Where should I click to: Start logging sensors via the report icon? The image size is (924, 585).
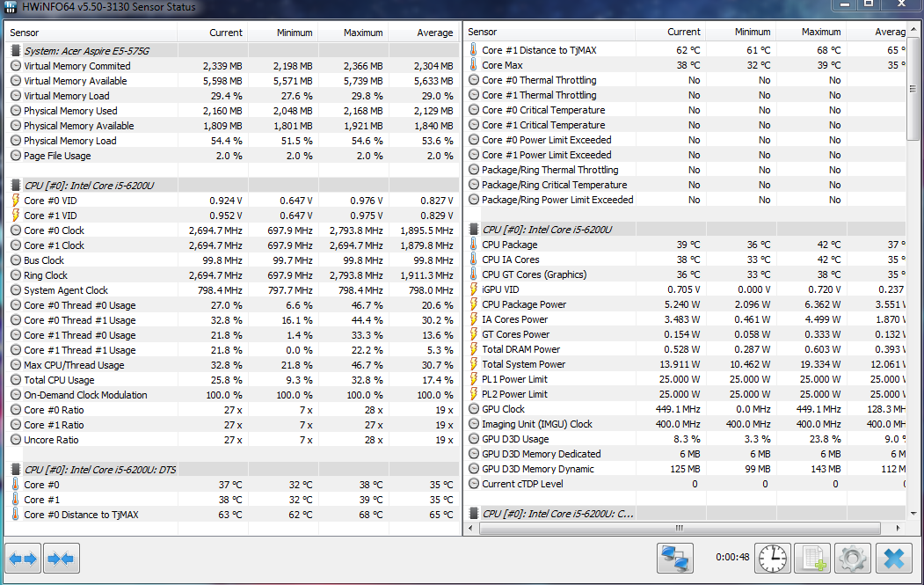[x=811, y=558]
